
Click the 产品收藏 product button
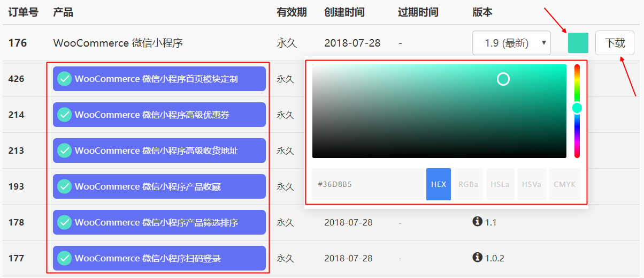(x=159, y=186)
